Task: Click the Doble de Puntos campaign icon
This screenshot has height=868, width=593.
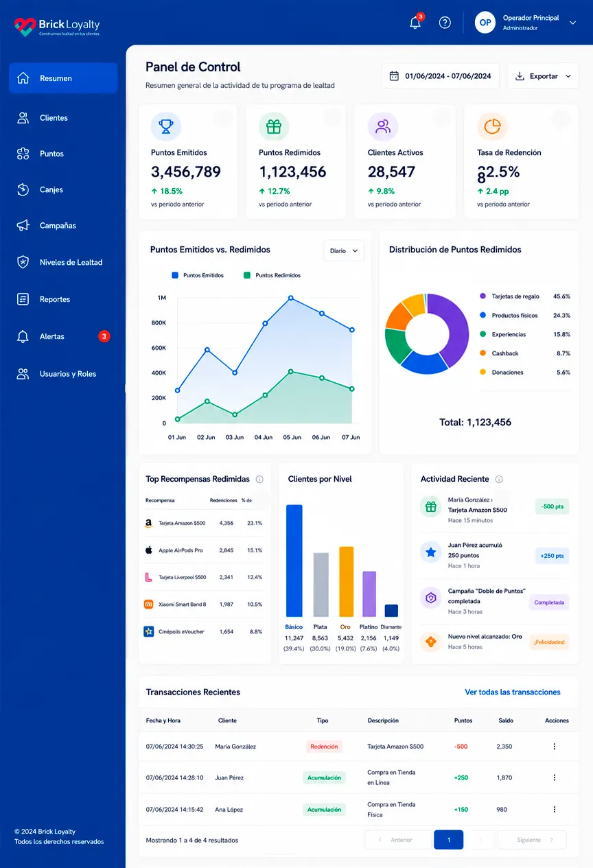Action: [x=431, y=598]
